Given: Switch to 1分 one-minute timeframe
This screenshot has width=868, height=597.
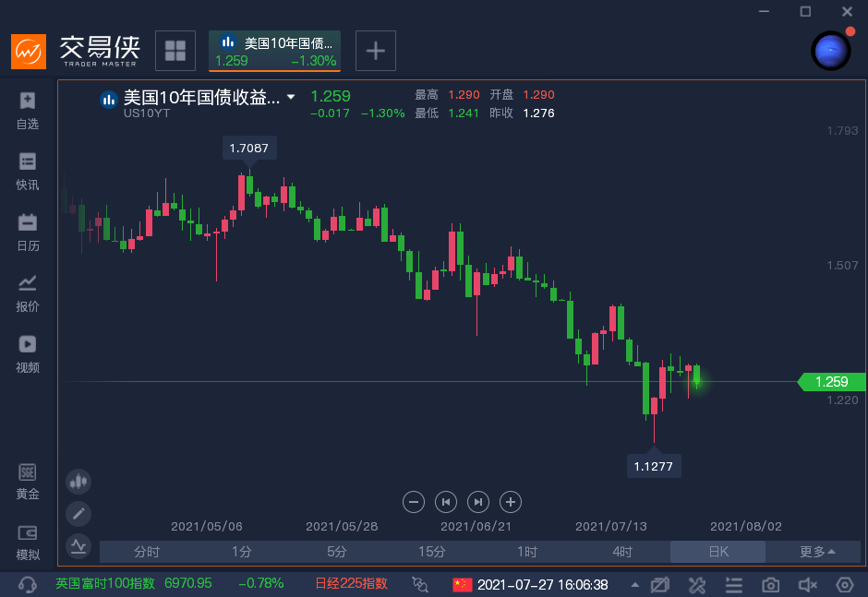Looking at the screenshot, I should (x=242, y=552).
